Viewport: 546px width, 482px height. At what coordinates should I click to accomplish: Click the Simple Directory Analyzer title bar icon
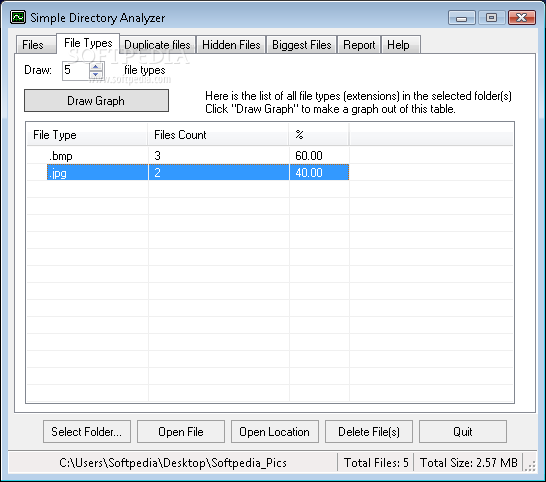(17, 17)
